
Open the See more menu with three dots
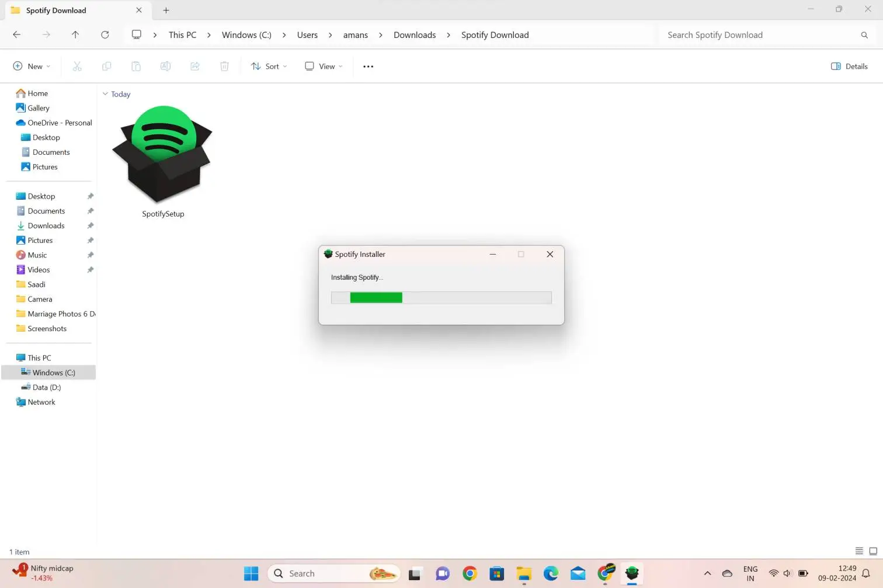click(368, 66)
